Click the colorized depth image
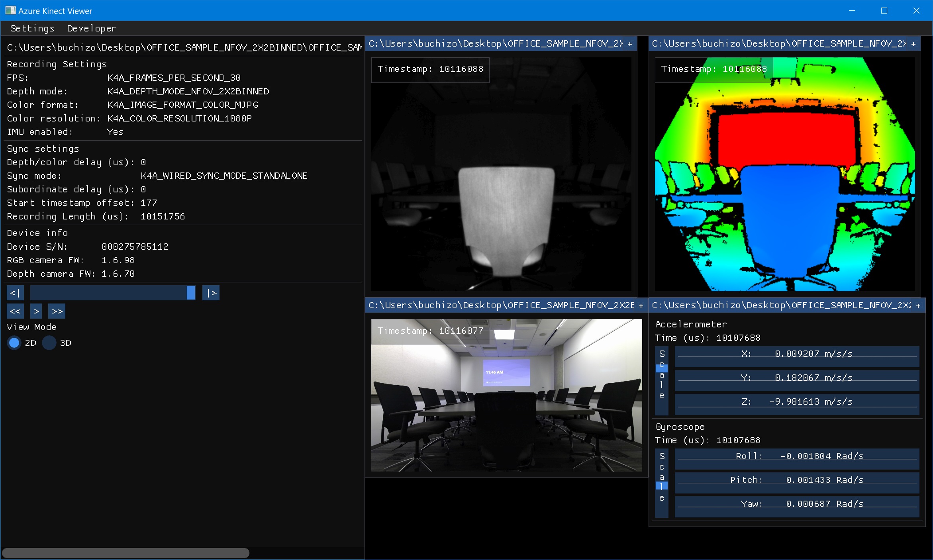The width and height of the screenshot is (933, 560). tap(785, 174)
